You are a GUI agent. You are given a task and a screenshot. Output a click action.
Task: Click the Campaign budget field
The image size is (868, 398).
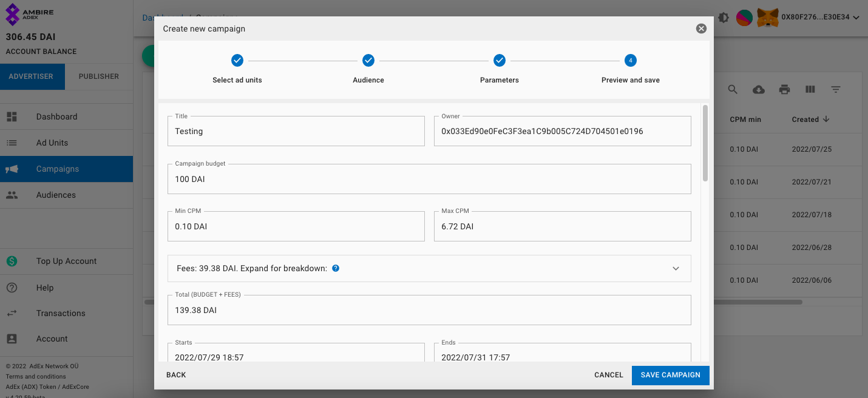[430, 179]
